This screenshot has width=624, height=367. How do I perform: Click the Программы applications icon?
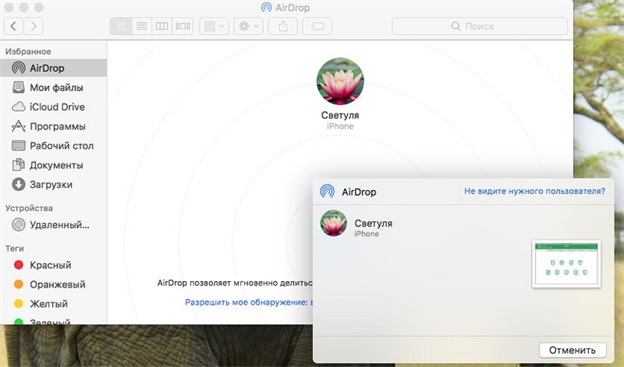(18, 126)
